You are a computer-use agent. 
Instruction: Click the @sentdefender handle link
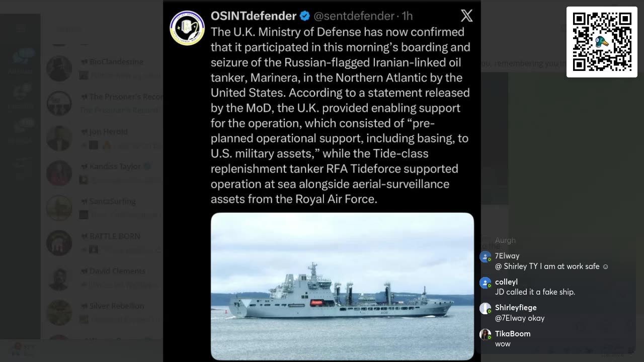(x=353, y=16)
